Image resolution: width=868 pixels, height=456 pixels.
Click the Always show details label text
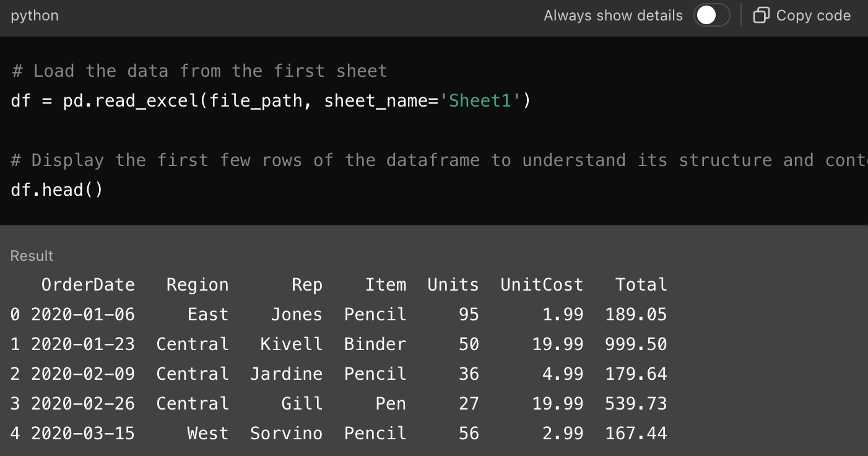point(613,15)
